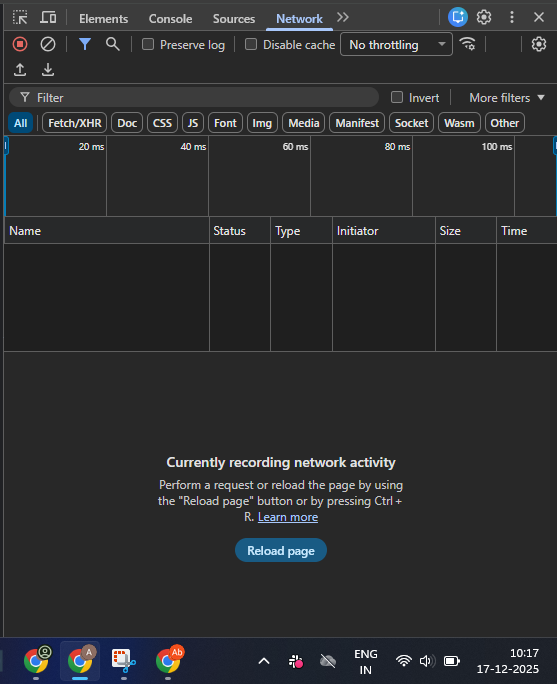Image resolution: width=557 pixels, height=684 pixels.
Task: Open DevTools settings gear in top bar
Action: point(484,17)
